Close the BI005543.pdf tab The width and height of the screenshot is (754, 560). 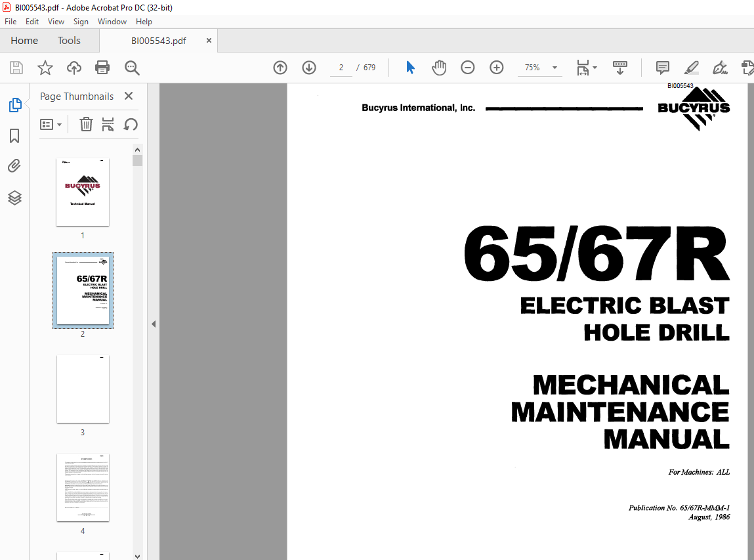(209, 41)
